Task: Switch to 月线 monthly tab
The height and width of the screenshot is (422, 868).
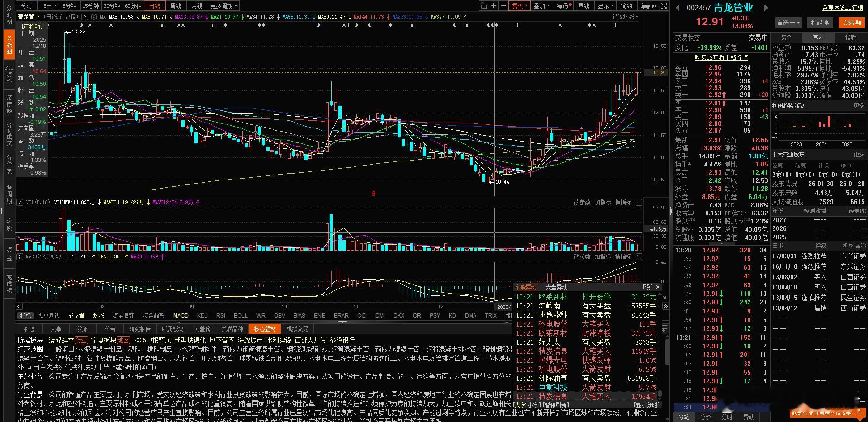Action: click(x=197, y=6)
